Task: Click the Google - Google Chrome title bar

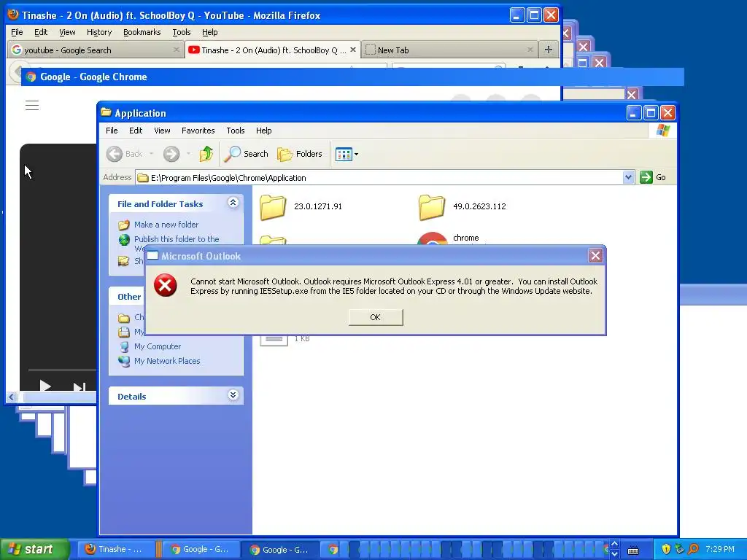Action: click(x=352, y=77)
